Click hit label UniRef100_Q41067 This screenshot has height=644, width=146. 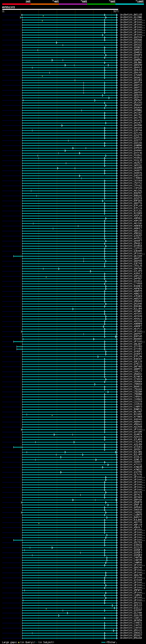131,123
